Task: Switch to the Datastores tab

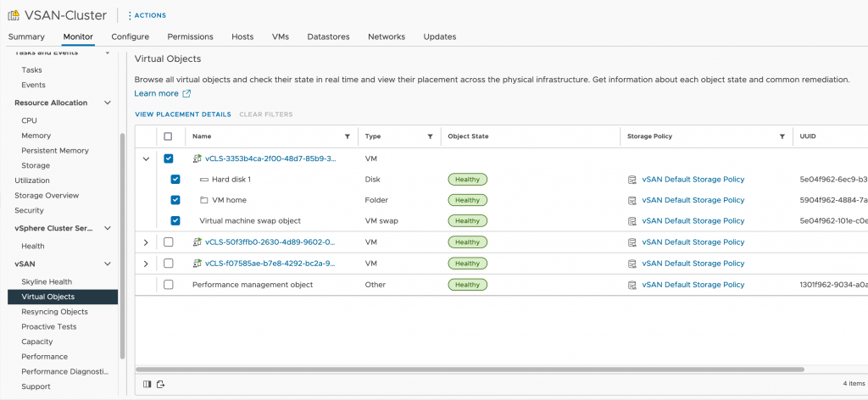Action: point(327,36)
